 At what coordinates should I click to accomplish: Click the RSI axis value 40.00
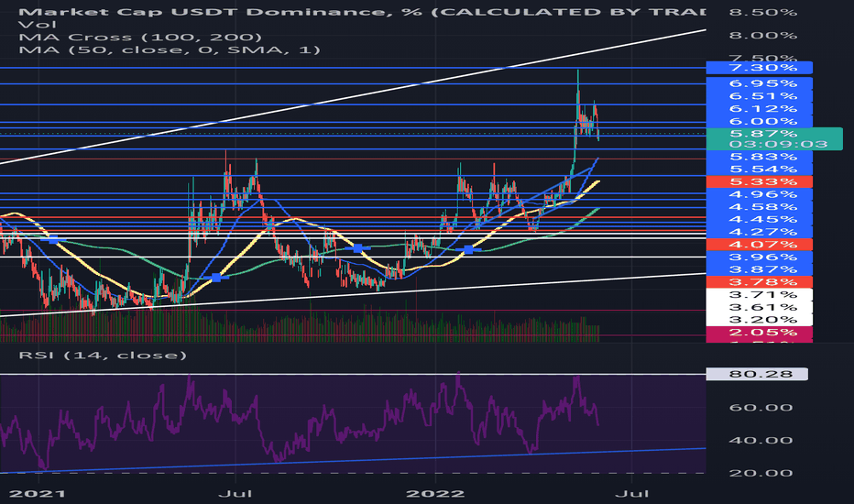[x=761, y=440]
